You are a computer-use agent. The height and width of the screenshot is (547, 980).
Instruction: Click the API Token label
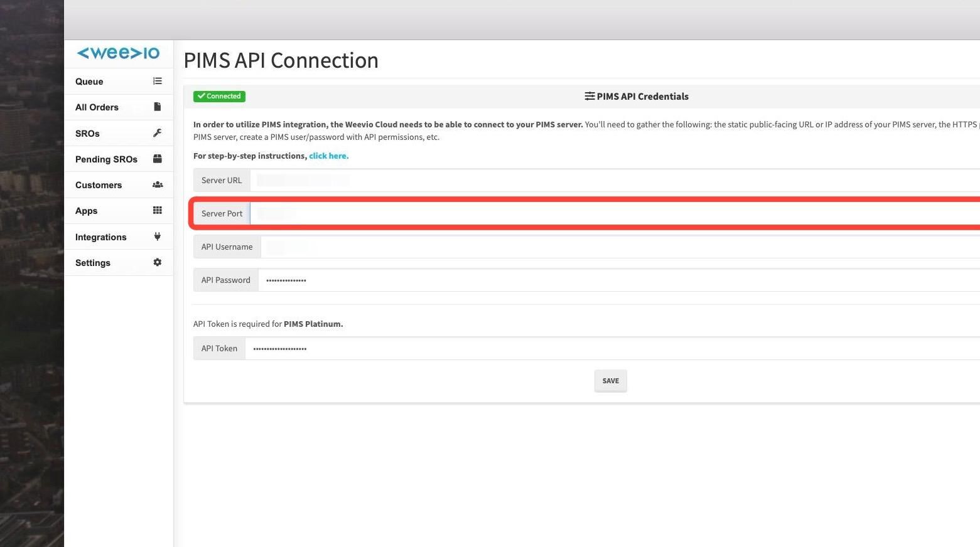click(219, 348)
